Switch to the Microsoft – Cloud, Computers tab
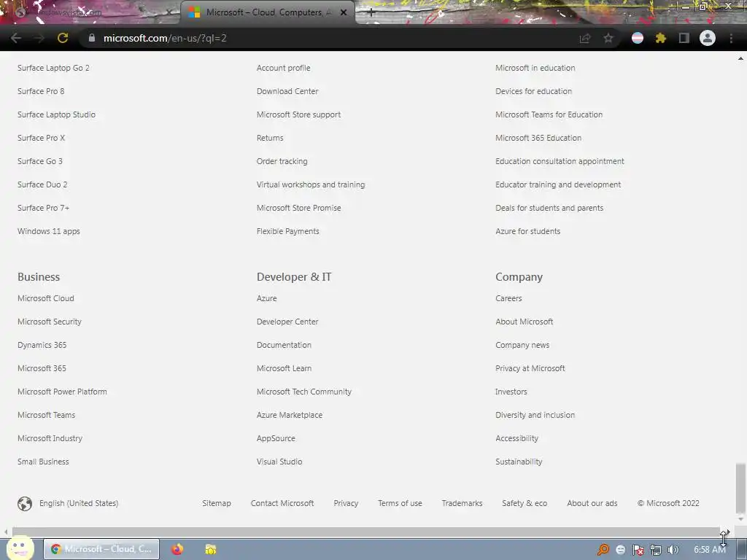Screen dimensions: 747x560 [x=267, y=12]
